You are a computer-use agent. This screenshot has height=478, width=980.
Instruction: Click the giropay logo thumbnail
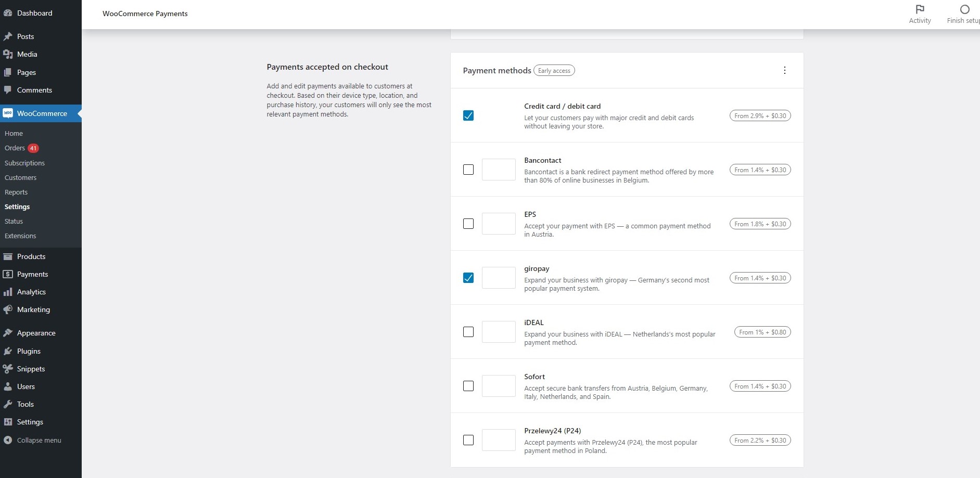click(499, 278)
